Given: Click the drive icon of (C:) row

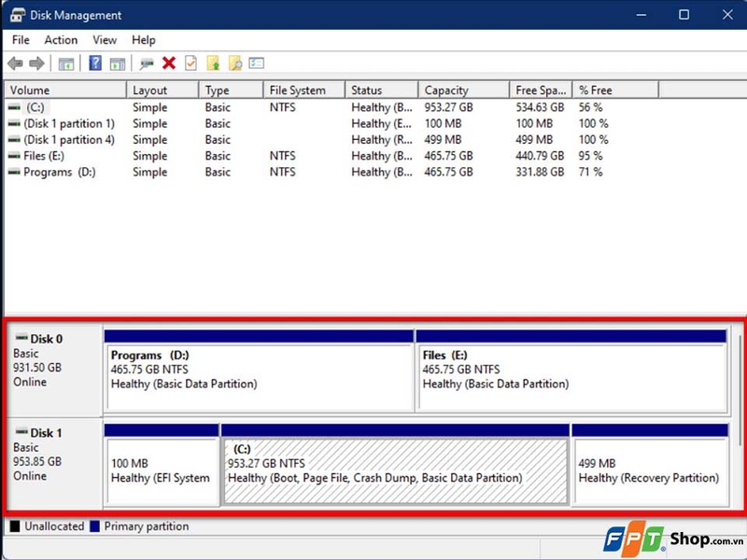Looking at the screenshot, I should 14,107.
